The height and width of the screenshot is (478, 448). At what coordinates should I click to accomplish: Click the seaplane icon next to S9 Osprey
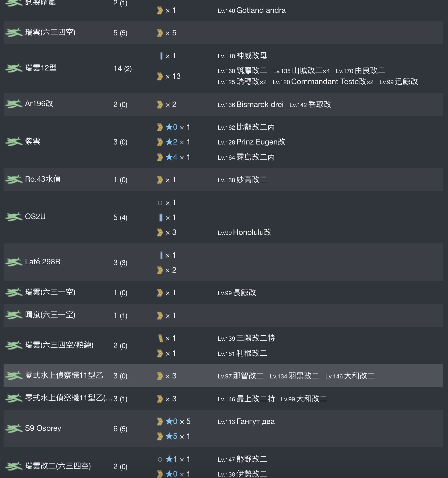(14, 429)
